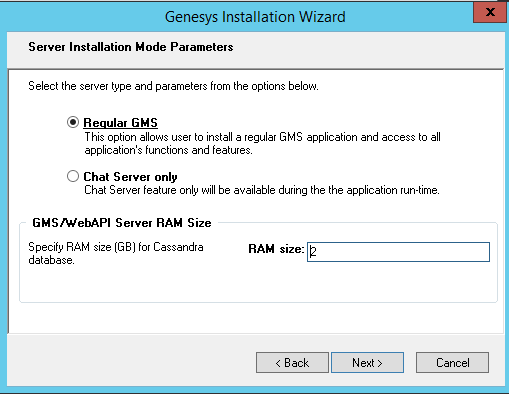Cancel the Genesys installation

pos(452,363)
